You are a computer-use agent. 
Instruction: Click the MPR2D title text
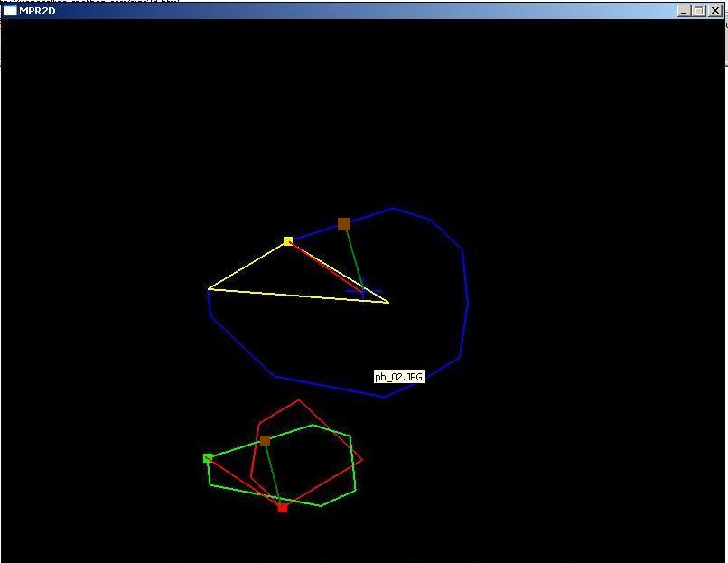(x=37, y=11)
